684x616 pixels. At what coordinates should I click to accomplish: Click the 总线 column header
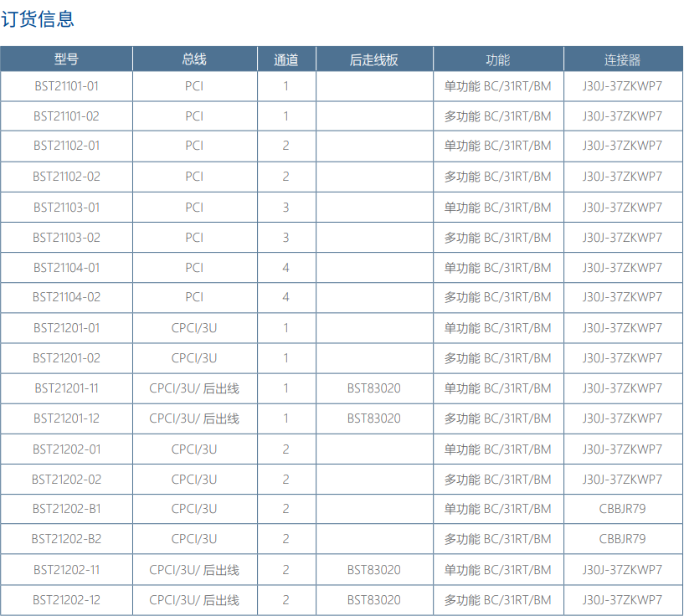194,59
